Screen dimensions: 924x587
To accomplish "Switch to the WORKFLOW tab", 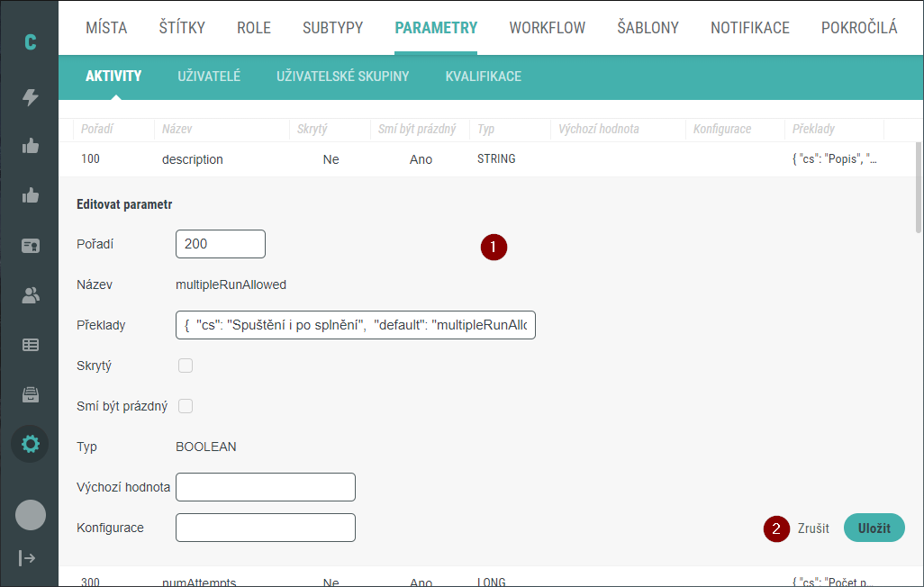I will point(547,28).
